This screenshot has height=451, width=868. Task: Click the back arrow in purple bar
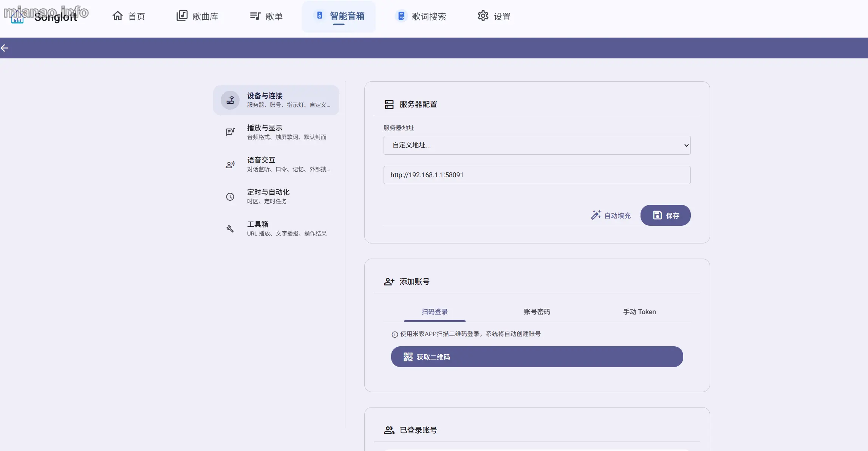[5, 48]
